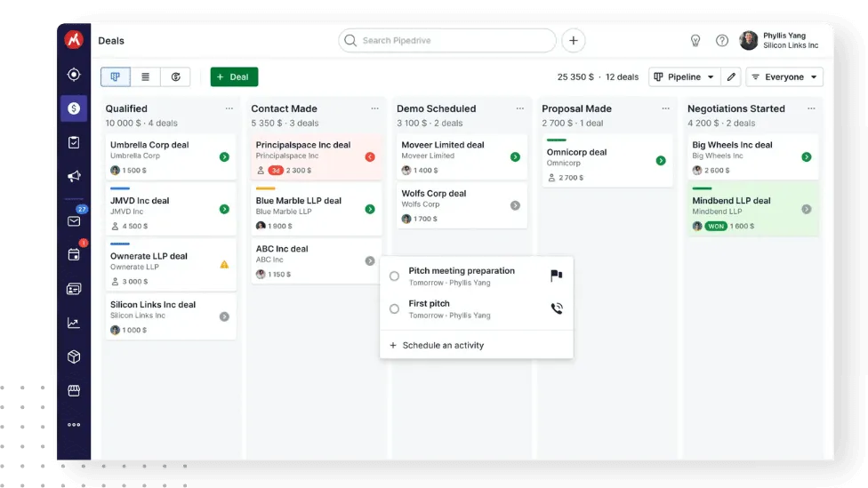Click the 'Negotiations Started' column header
The image size is (868, 488).
pyautogui.click(x=735, y=109)
